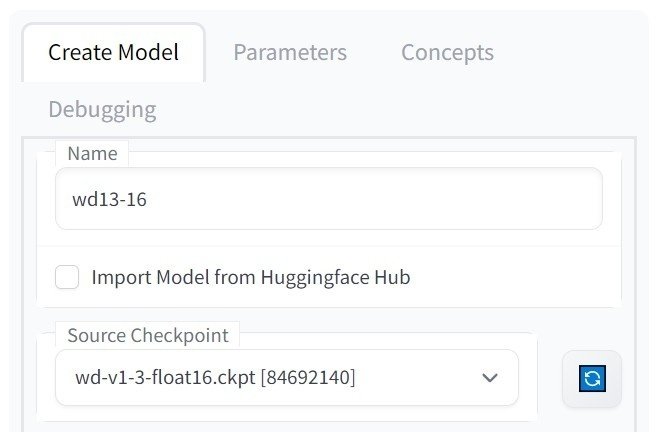The height and width of the screenshot is (432, 659).
Task: Open the Source Checkpoint combo box
Action: [287, 377]
